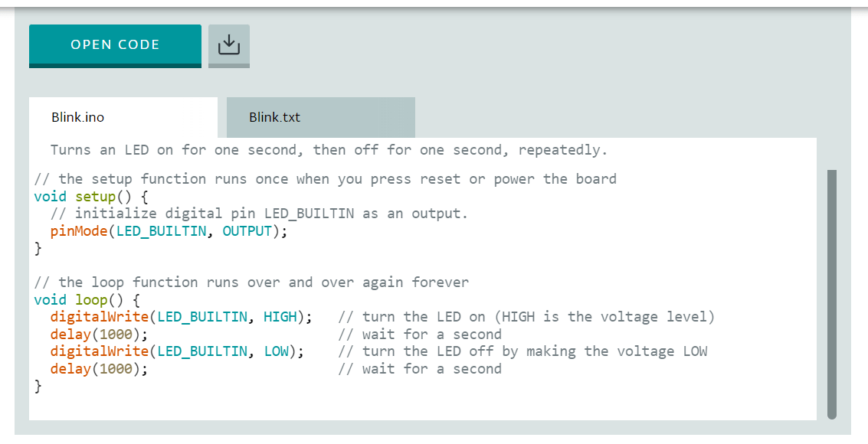Click the "Turns an LED on" description line
The image size is (868, 444).
[x=329, y=150]
